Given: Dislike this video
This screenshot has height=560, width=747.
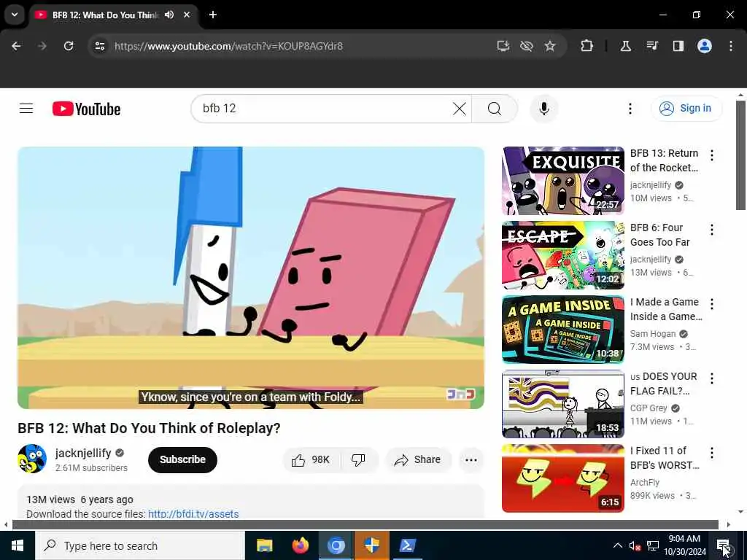Looking at the screenshot, I should 358,459.
